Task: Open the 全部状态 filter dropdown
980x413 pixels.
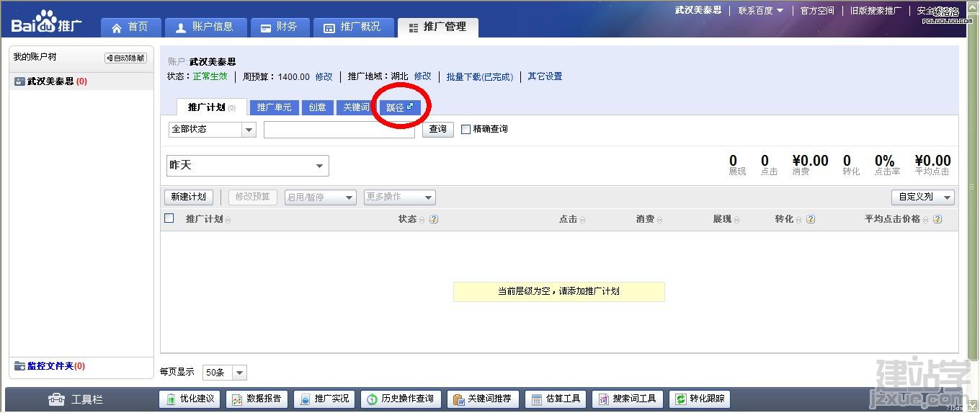Action: (x=212, y=130)
